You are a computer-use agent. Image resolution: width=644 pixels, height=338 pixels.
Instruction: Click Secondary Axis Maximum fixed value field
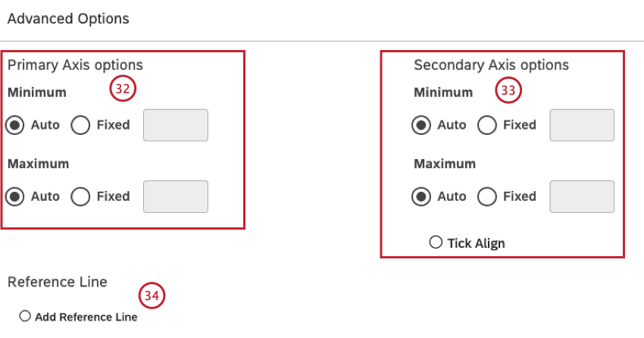[581, 196]
